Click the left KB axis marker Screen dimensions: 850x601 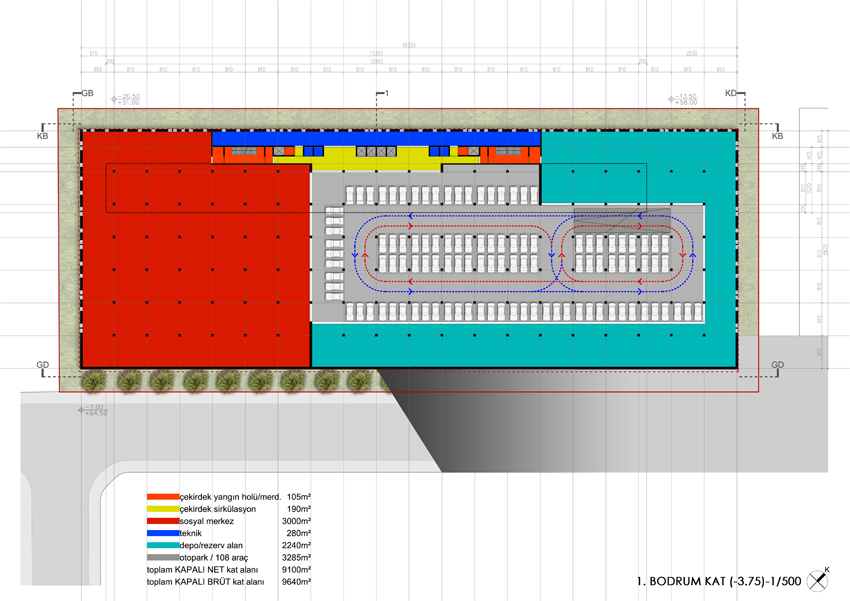coord(42,134)
